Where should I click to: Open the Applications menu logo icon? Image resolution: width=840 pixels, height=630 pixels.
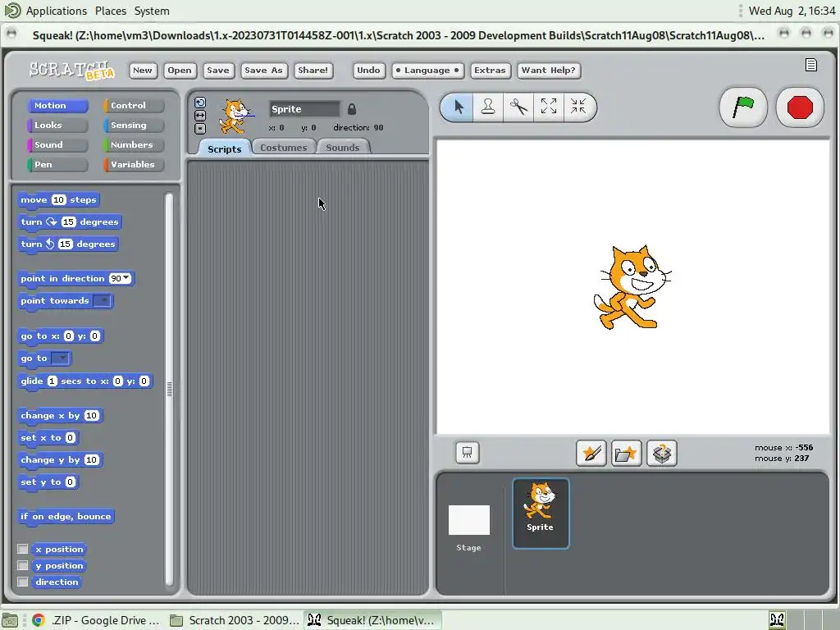(12, 10)
